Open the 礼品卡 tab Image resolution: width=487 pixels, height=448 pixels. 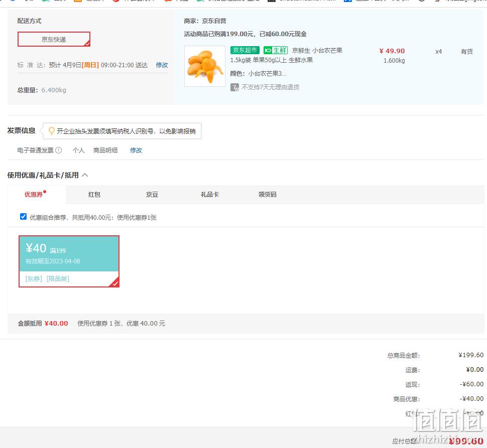click(x=210, y=195)
